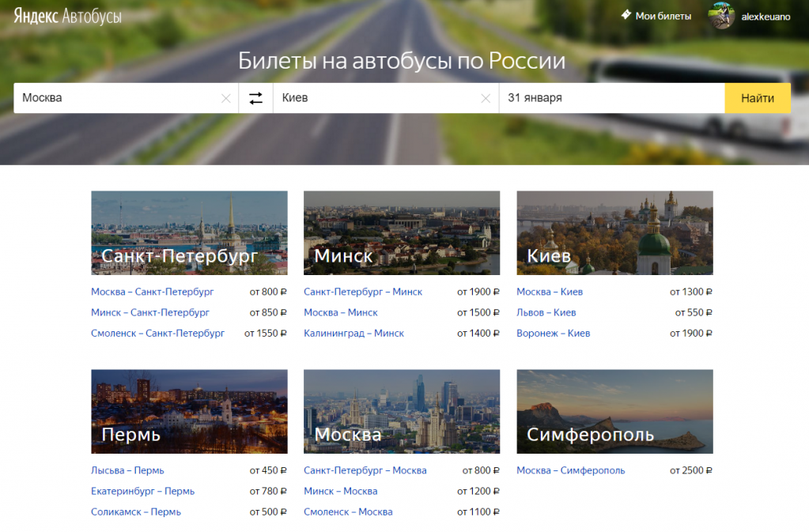809x532 pixels.
Task: Open the Пермь city photo card
Action: pos(189,411)
